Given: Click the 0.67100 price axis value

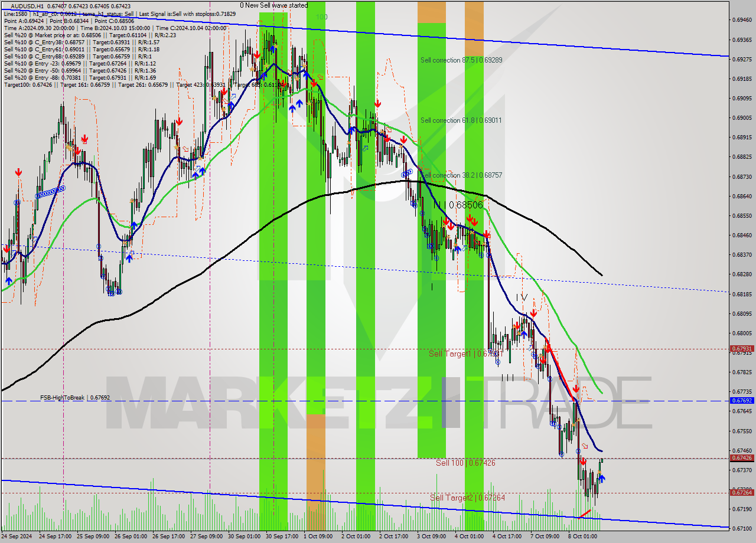Looking at the screenshot, I should coord(742,528).
